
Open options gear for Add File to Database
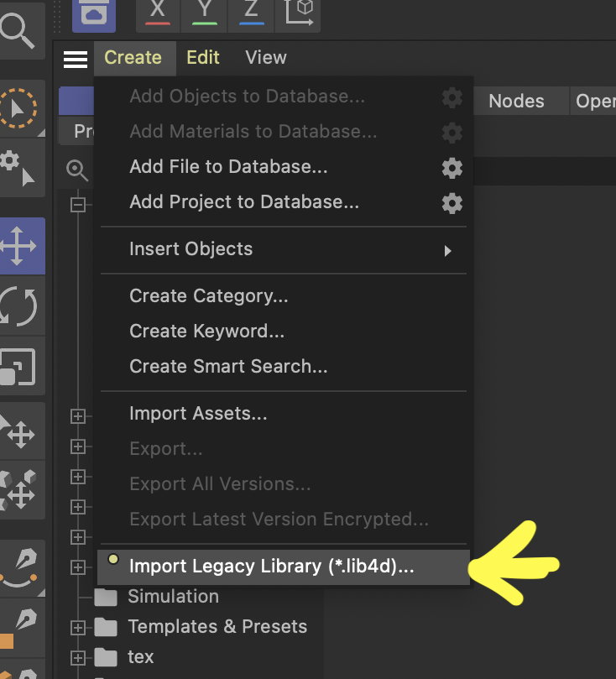point(452,168)
